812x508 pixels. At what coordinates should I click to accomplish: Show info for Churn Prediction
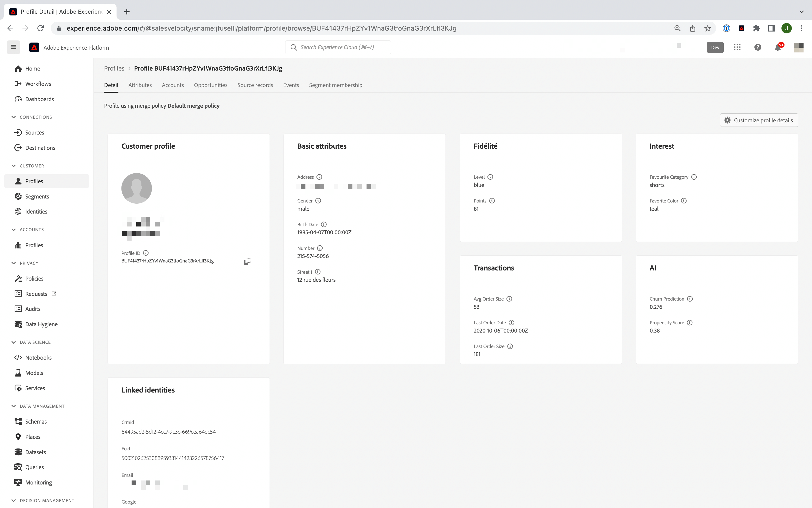click(690, 299)
